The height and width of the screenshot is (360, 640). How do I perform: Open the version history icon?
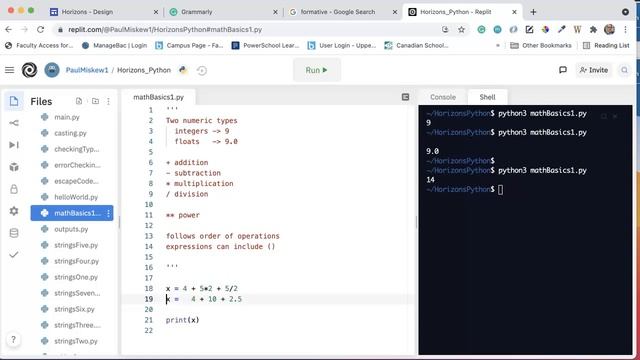(x=202, y=70)
